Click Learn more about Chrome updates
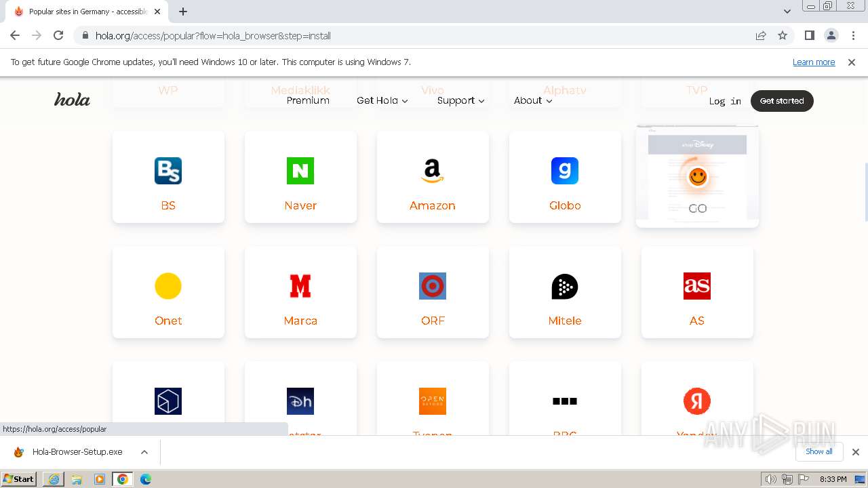The width and height of the screenshot is (868, 488). point(814,62)
